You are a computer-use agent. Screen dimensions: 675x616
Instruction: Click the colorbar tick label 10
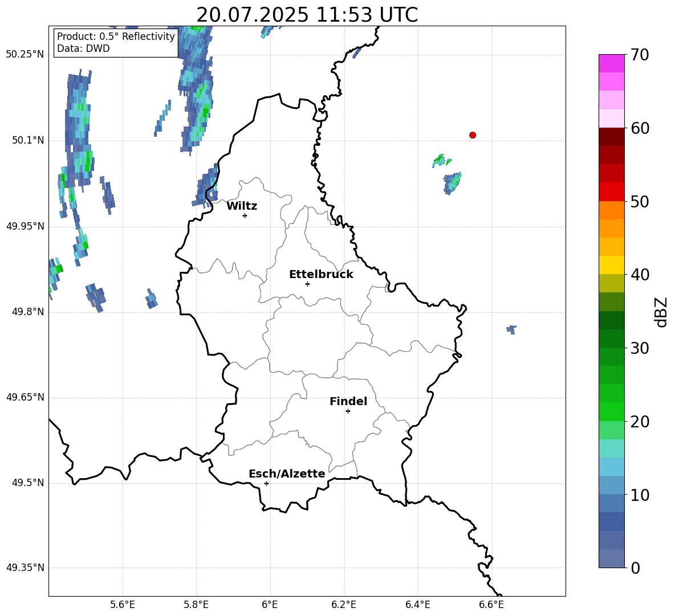pyautogui.click(x=640, y=495)
